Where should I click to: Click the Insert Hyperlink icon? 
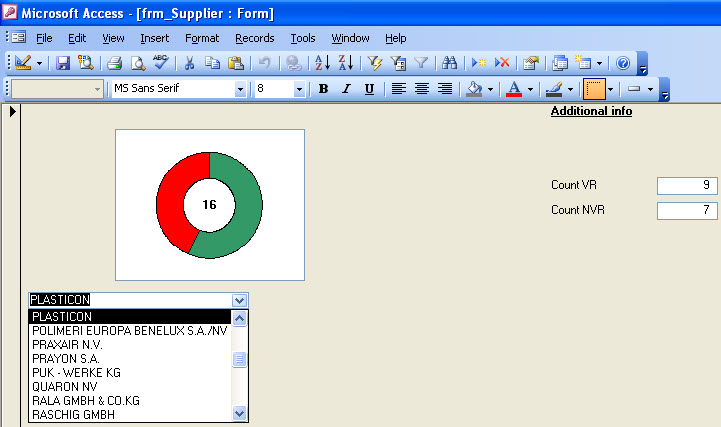[293, 63]
